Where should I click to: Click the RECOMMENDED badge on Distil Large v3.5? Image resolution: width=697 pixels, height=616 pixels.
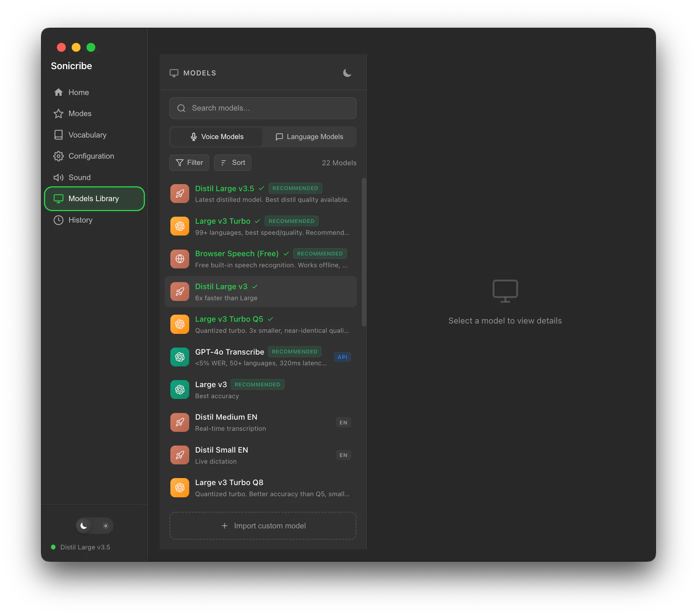[x=295, y=188]
